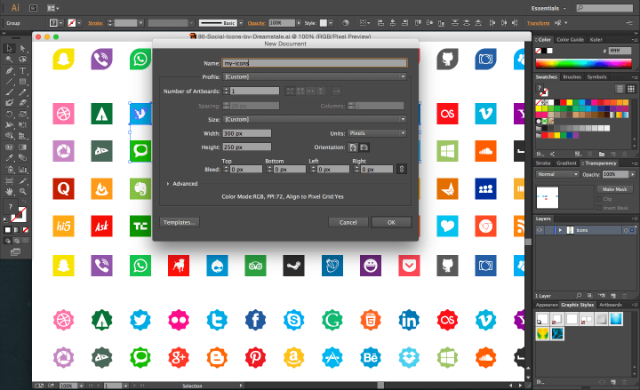Select the Rotate tool
The height and width of the screenshot is (390, 640).
[9, 114]
